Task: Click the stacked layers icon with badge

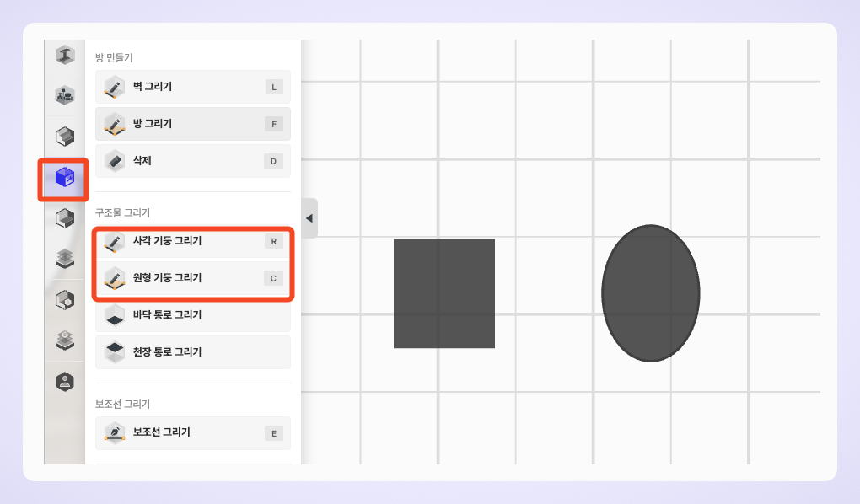Action: coord(65,340)
